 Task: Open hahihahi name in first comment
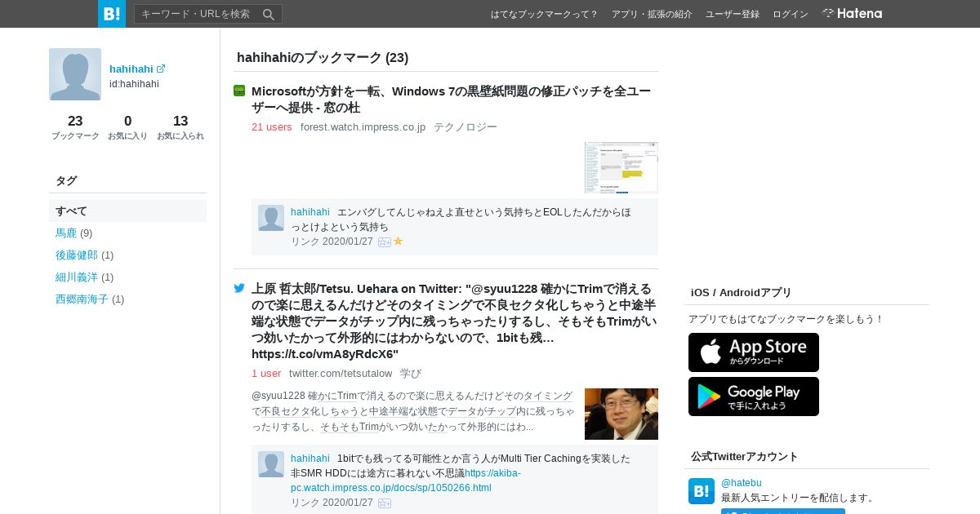(310, 211)
